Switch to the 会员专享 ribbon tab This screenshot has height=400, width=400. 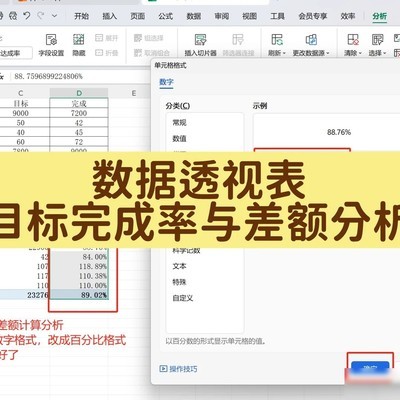coord(313,16)
